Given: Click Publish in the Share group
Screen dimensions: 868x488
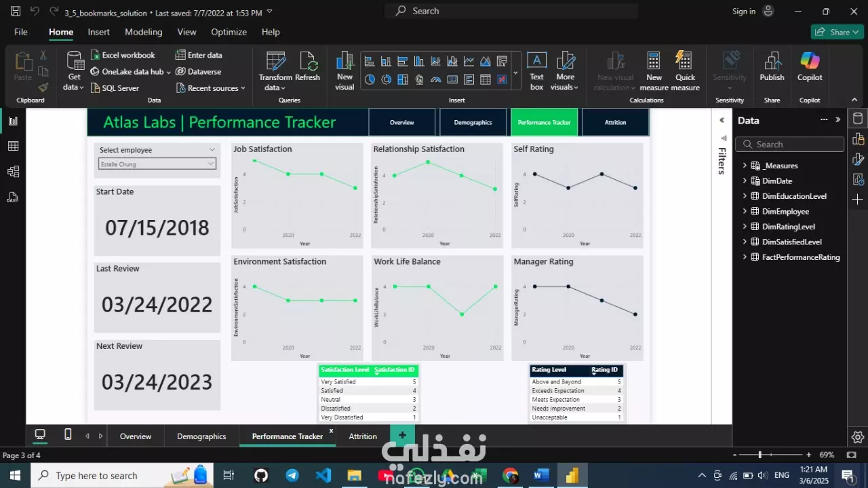Looking at the screenshot, I should pyautogui.click(x=772, y=67).
